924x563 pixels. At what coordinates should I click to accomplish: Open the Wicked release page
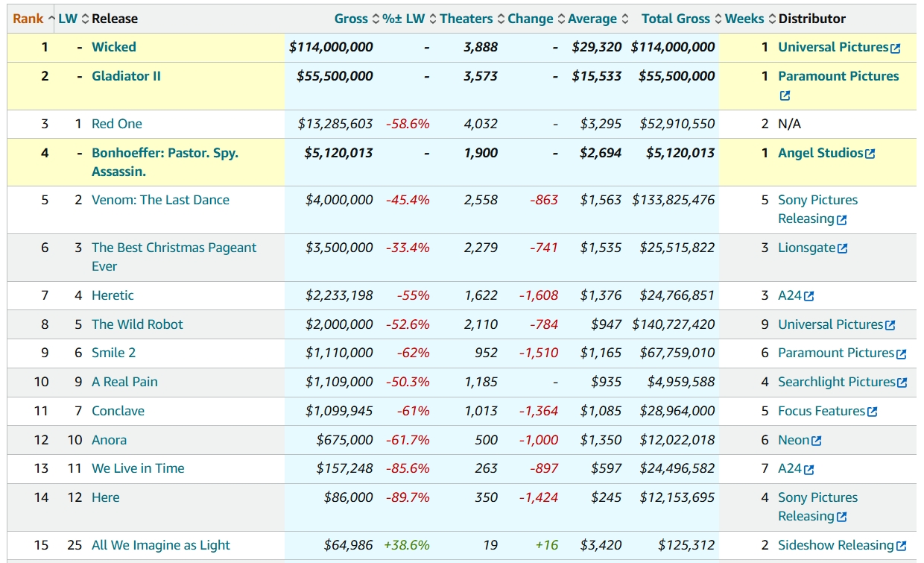pos(114,47)
